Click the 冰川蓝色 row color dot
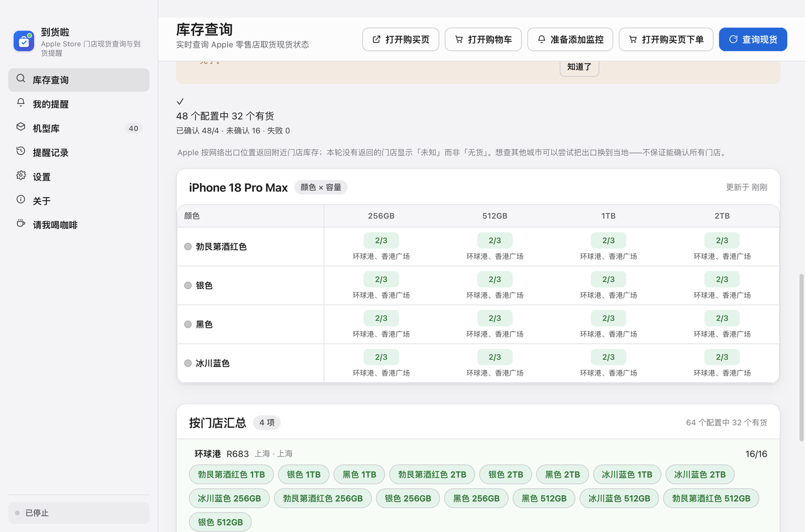Image resolution: width=805 pixels, height=532 pixels. click(x=187, y=363)
